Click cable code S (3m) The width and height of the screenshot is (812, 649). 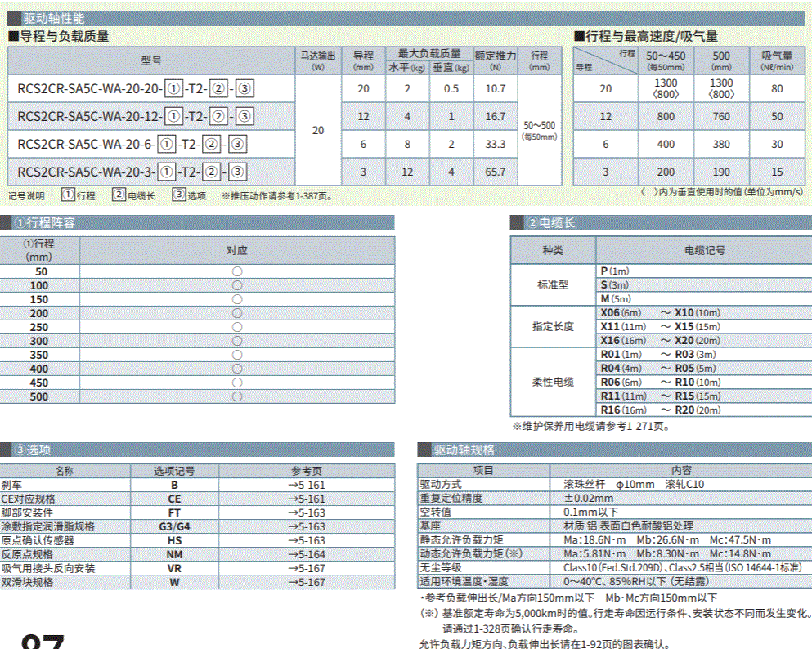[615, 285]
